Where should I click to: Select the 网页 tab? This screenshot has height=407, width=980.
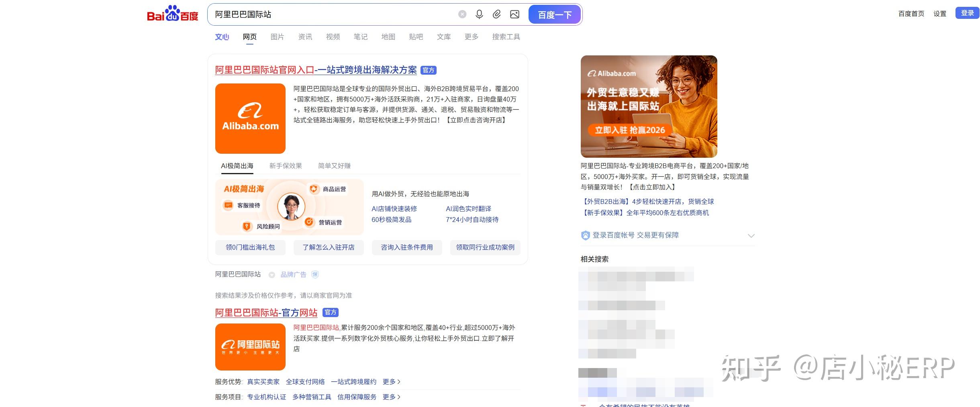point(250,37)
